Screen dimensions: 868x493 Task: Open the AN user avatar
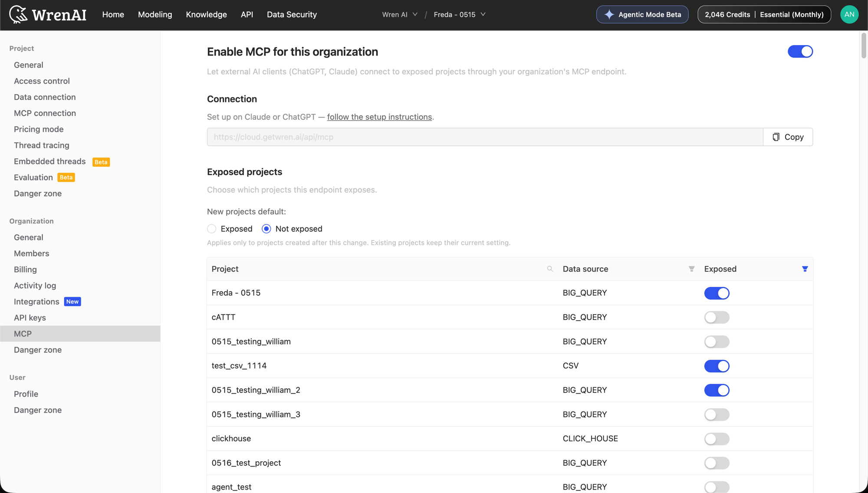click(x=849, y=14)
